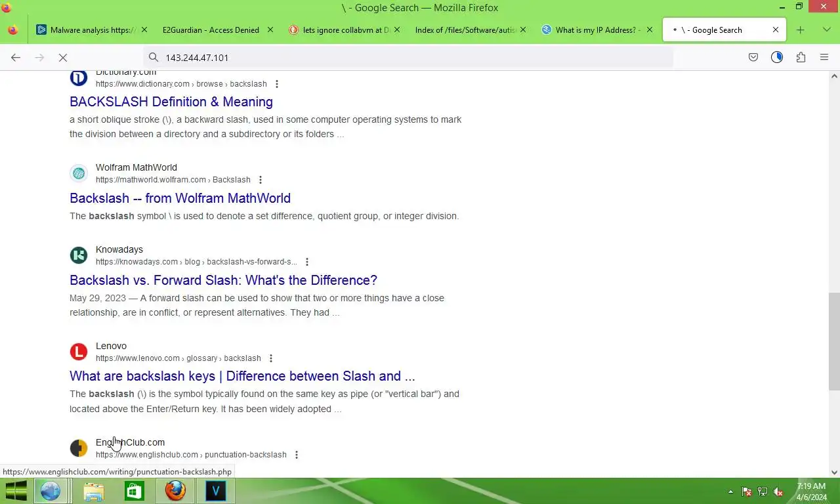Image resolution: width=840 pixels, height=504 pixels.
Task: Open more options for Lenovo result
Action: point(271,358)
